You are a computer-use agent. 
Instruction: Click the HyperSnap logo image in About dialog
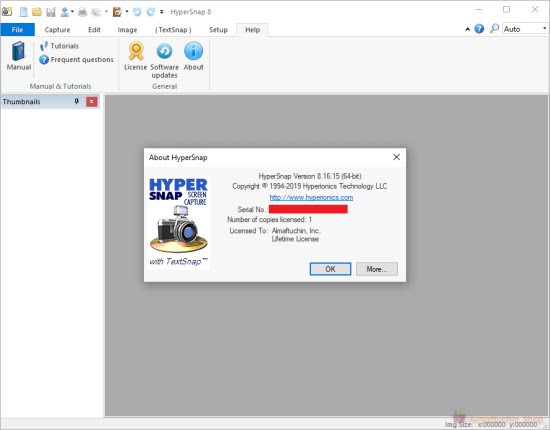tap(179, 222)
